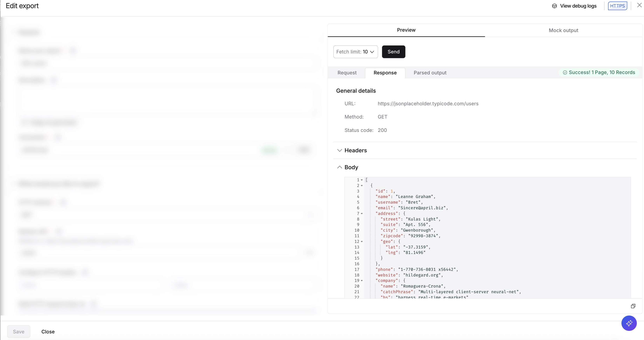Image resolution: width=644 pixels, height=340 pixels.
Task: Click line number 10 in the gutter
Action: pyautogui.click(x=357, y=230)
